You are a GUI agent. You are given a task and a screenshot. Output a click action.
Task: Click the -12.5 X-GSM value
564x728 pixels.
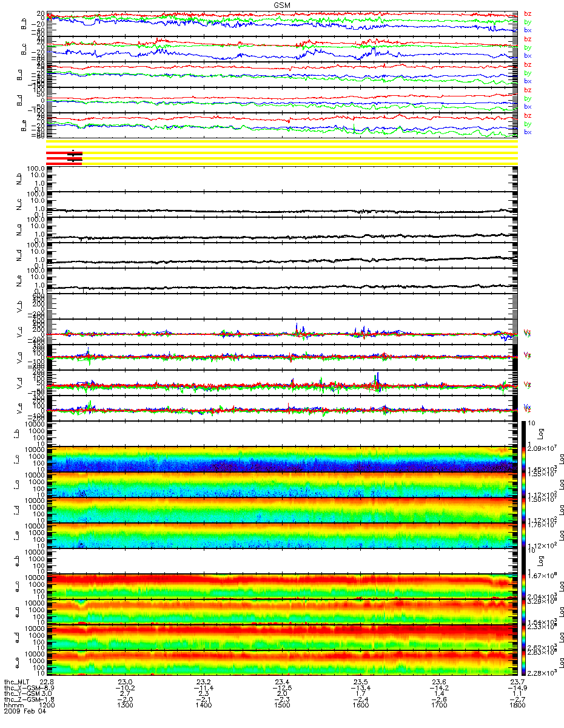click(x=281, y=687)
